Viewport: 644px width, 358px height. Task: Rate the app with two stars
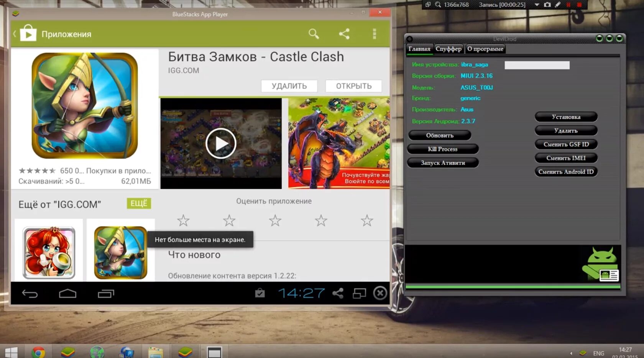[x=229, y=220]
